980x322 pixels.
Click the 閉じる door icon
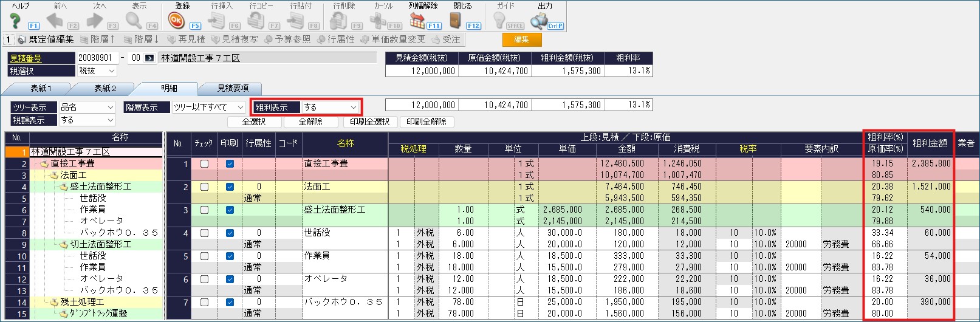[456, 21]
